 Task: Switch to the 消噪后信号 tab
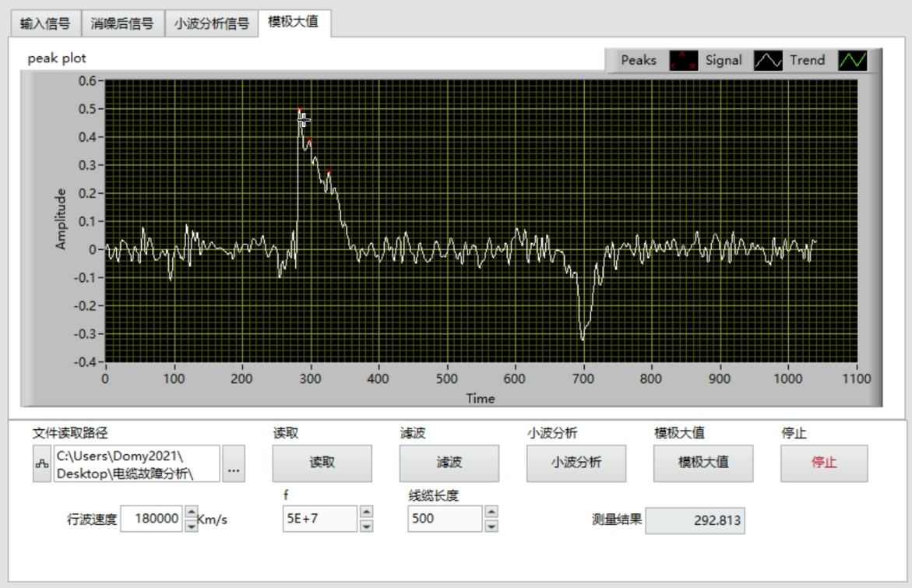(123, 23)
